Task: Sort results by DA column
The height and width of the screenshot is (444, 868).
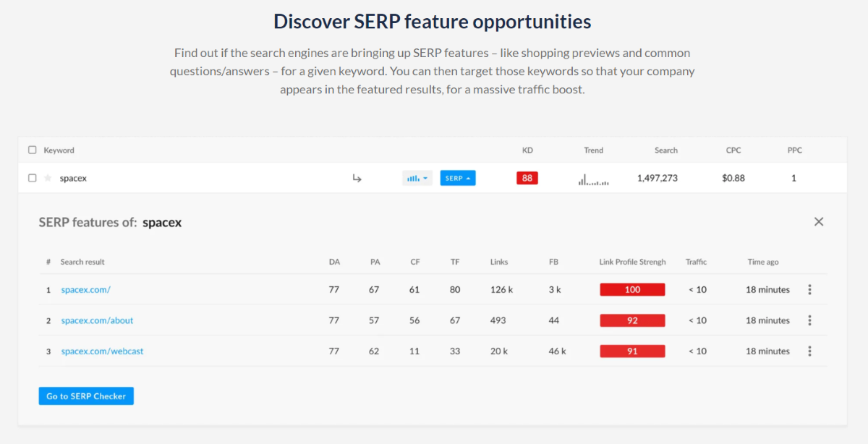Action: click(x=334, y=262)
